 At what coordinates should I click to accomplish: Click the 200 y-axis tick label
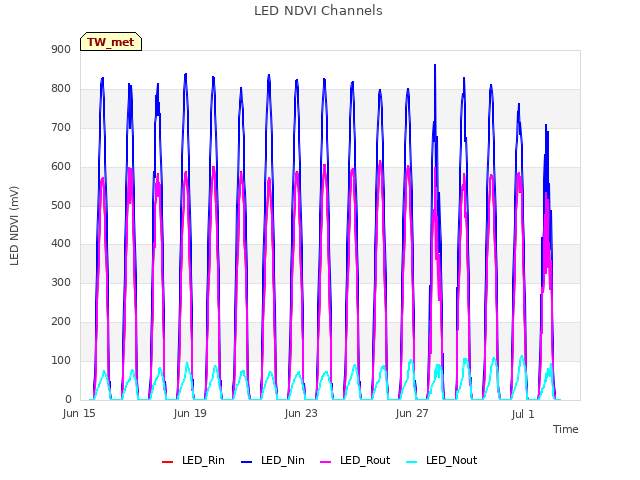click(61, 321)
